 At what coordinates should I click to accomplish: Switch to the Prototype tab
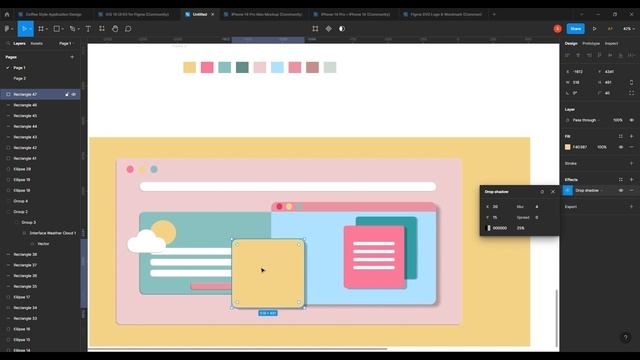pos(591,43)
